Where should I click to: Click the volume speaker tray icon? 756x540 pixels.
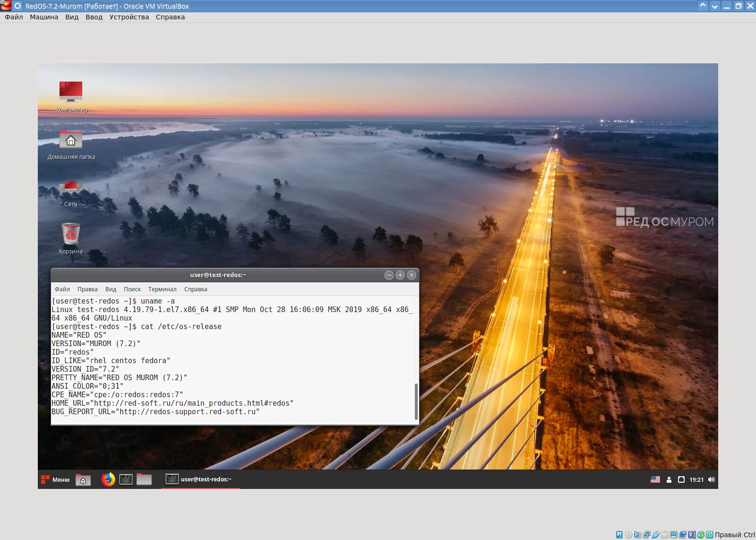(712, 479)
